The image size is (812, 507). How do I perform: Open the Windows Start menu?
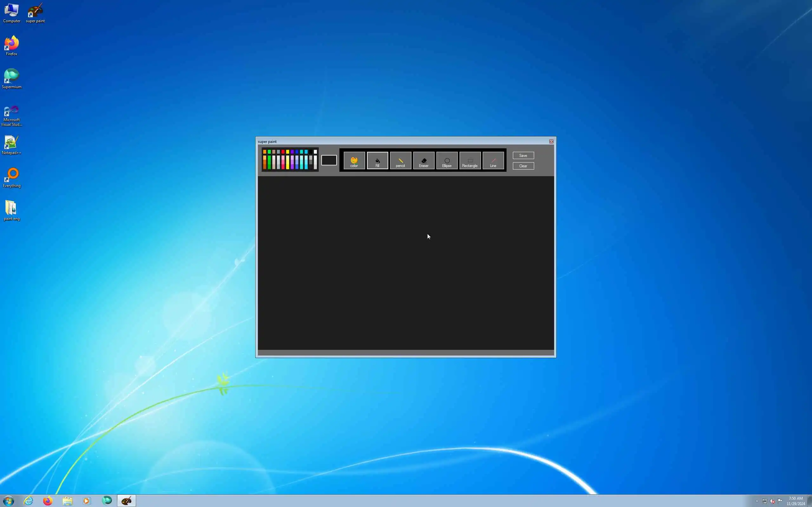point(9,501)
